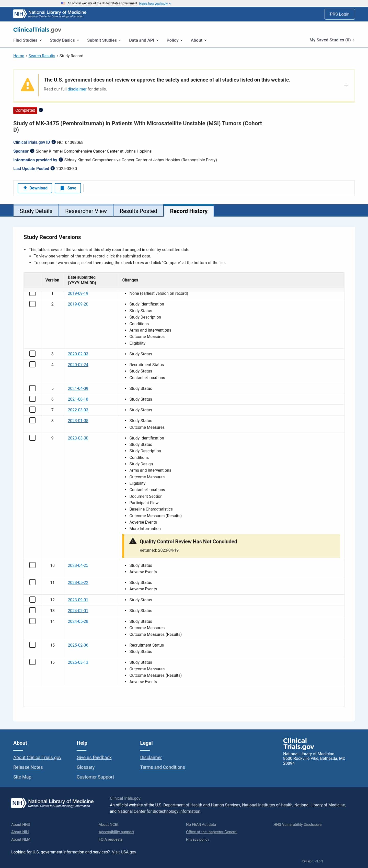This screenshot has width=368, height=868.
Task: Expand the Data and API menu
Action: (x=144, y=40)
